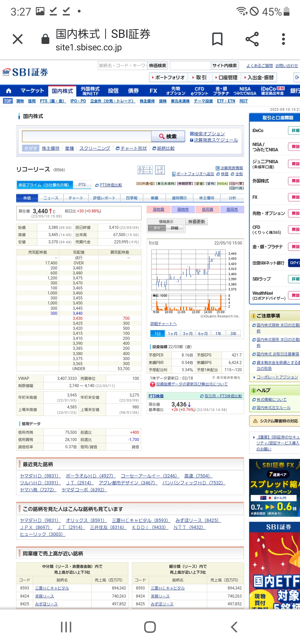The width and height of the screenshot is (300, 644).
Task: Select 1日 chart period
Action: coord(157,333)
